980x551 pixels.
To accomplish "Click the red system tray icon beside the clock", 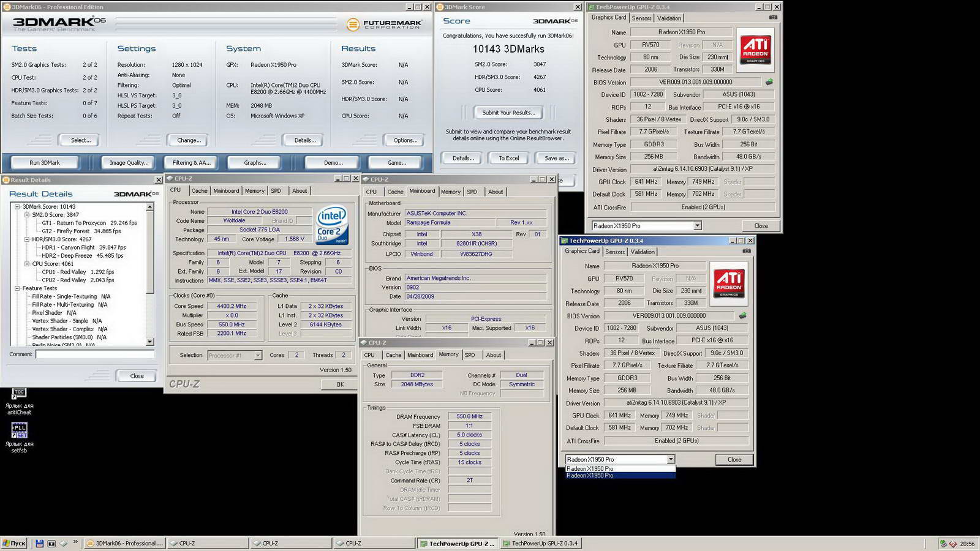I will (x=952, y=543).
